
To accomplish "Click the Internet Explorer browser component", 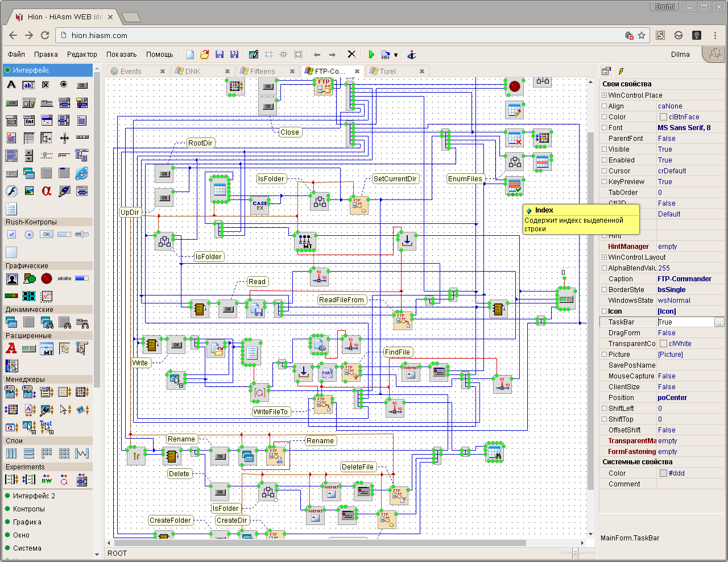I will click(x=82, y=173).
